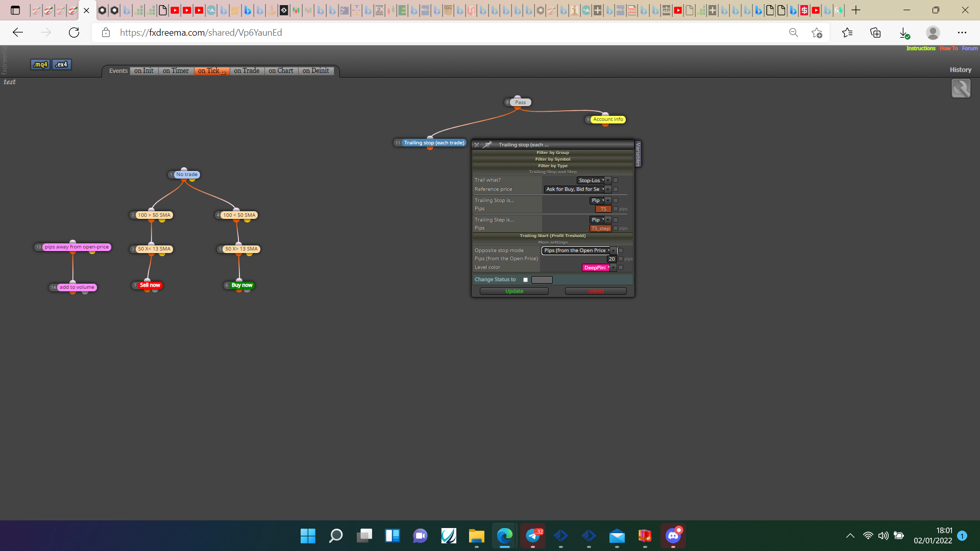Click the red Delete button
Screen dimensions: 980x551
(596, 291)
